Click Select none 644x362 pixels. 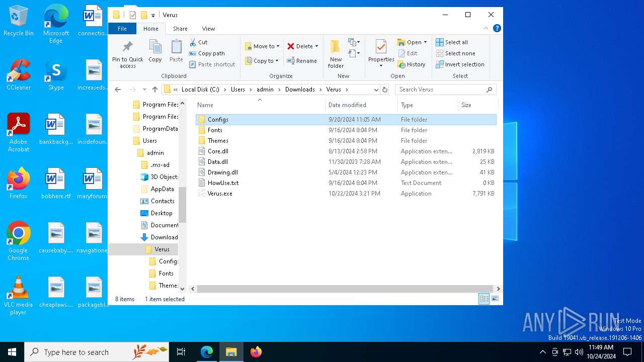[455, 53]
